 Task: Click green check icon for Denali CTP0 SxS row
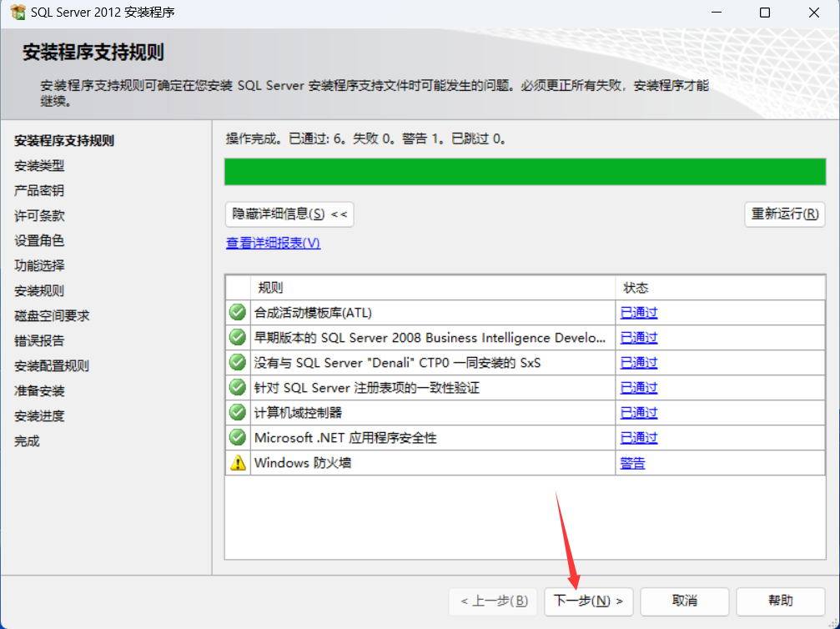click(x=238, y=362)
